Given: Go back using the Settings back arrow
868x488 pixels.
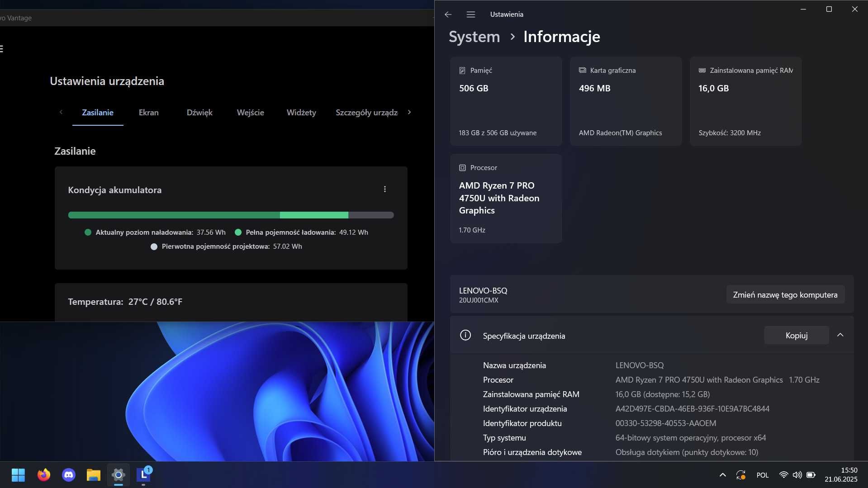Looking at the screenshot, I should pos(448,14).
